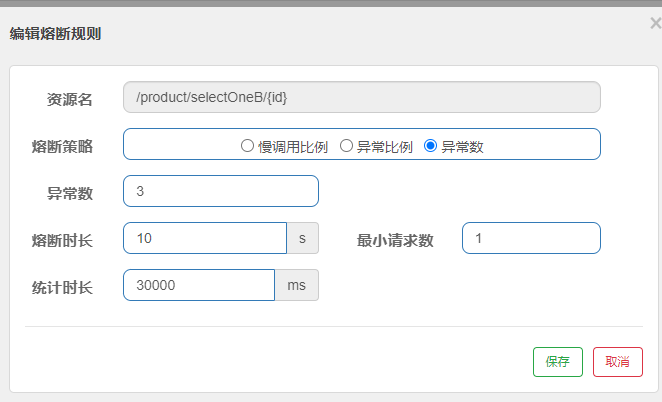This screenshot has width=662, height=402.
Task: Click the 资源名 field showing /product/selectOneB/{id}
Action: coord(361,97)
